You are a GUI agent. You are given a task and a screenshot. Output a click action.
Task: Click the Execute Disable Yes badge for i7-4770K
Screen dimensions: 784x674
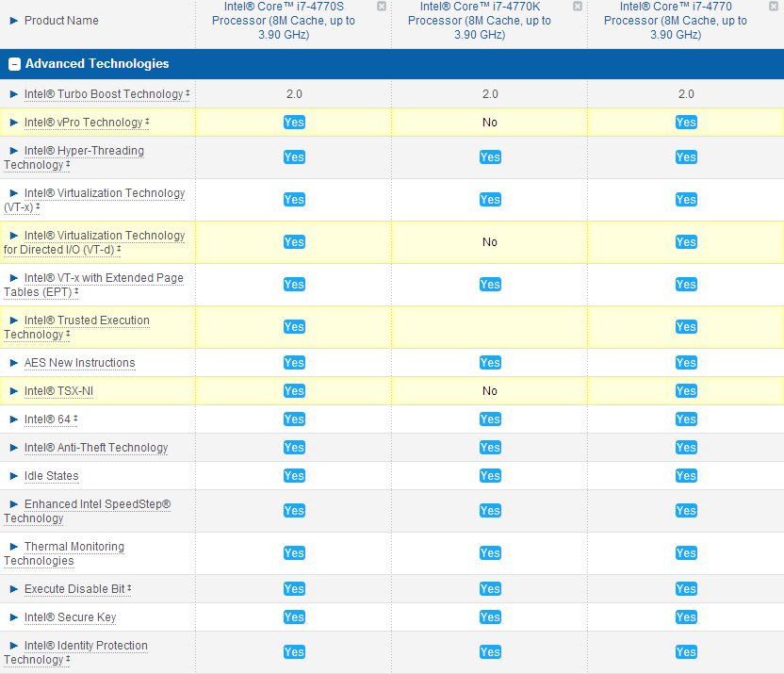click(490, 589)
